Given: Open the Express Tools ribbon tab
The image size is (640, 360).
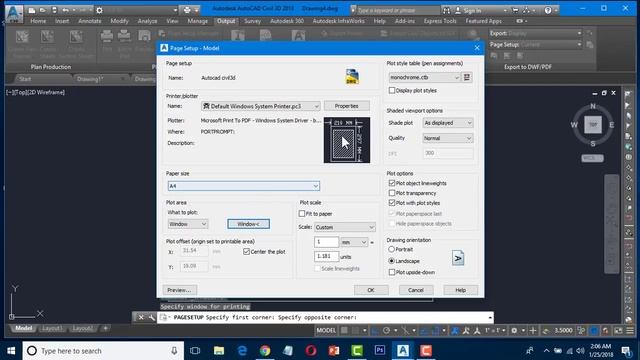Looking at the screenshot, I should tap(440, 21).
